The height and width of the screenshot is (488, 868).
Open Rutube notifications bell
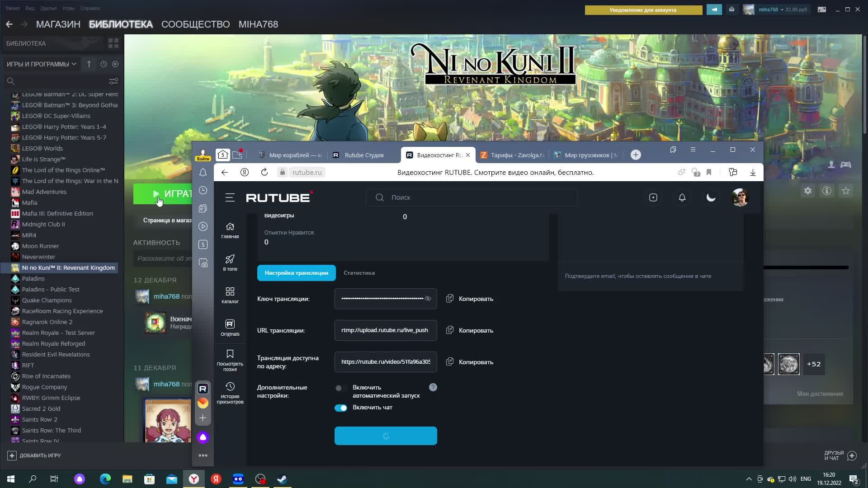click(x=682, y=197)
